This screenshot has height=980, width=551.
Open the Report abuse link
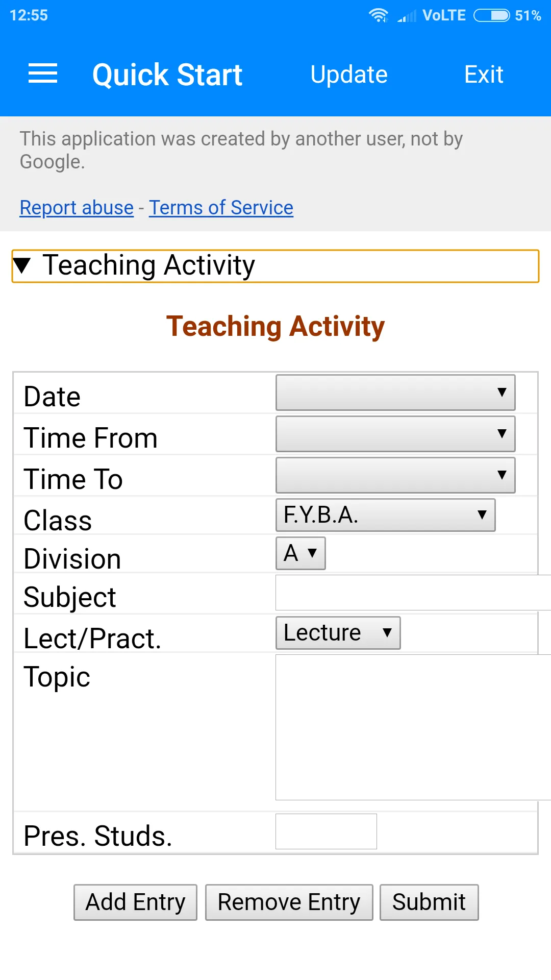(x=77, y=208)
